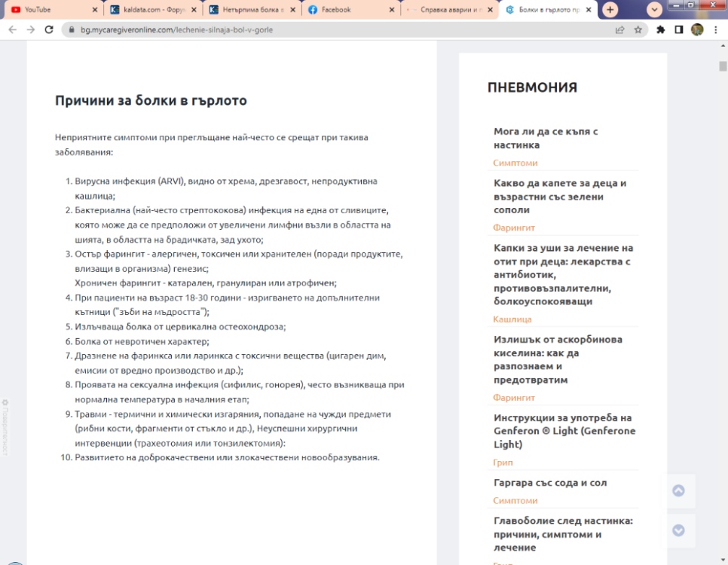Close the Facebook tab
The height and width of the screenshot is (565, 728).
click(x=391, y=10)
